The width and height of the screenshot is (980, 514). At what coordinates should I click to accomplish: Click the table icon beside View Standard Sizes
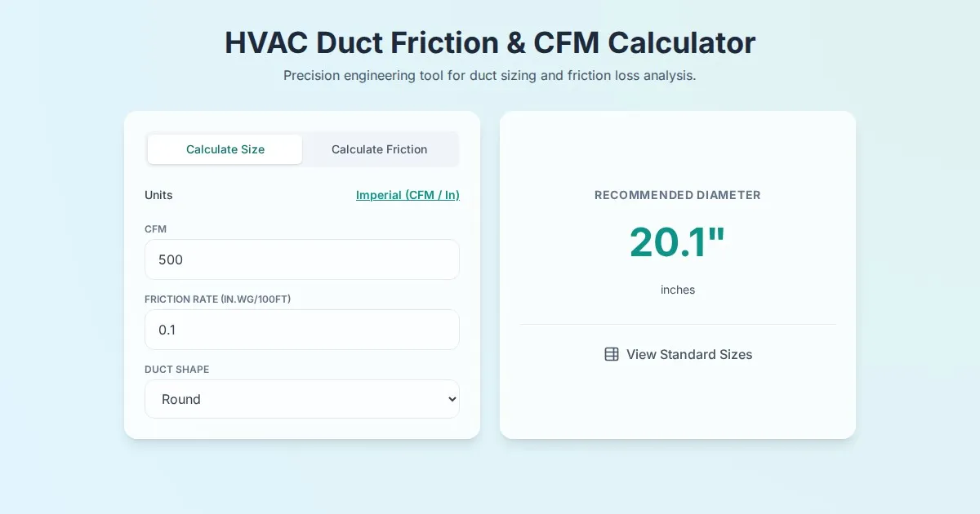click(611, 354)
